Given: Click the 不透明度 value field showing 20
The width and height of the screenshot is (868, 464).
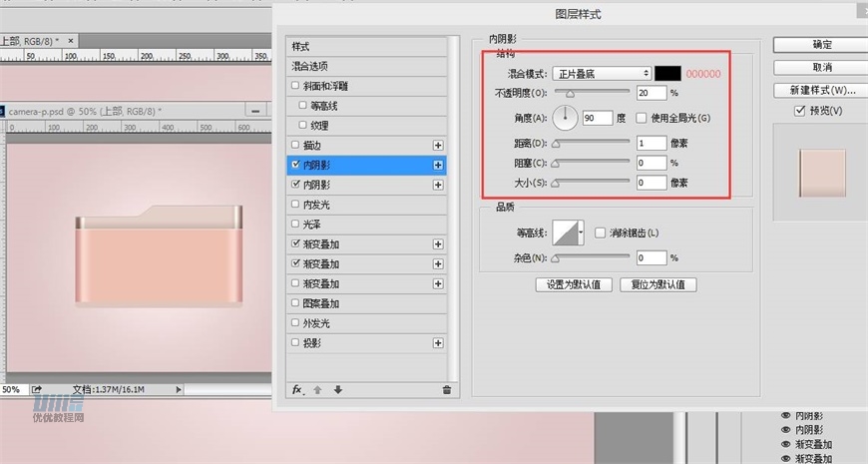Looking at the screenshot, I should 651,93.
